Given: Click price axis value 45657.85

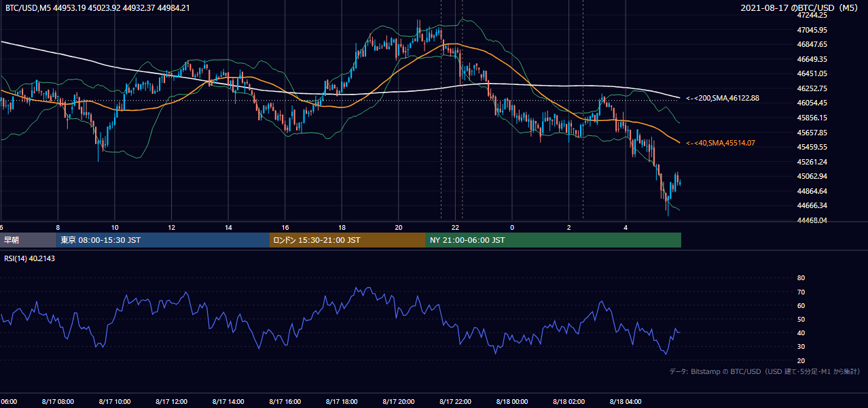Looking at the screenshot, I should pyautogui.click(x=812, y=133).
